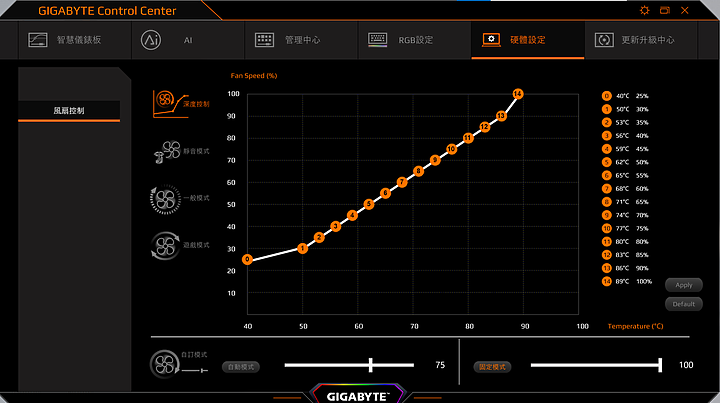Click the Default button
The height and width of the screenshot is (403, 720).
(x=684, y=304)
